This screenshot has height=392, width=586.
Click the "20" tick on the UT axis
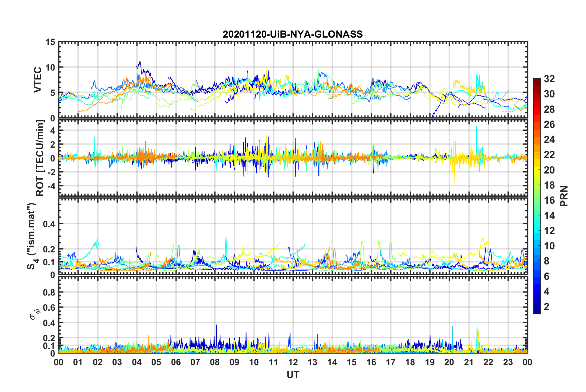pyautogui.click(x=449, y=362)
